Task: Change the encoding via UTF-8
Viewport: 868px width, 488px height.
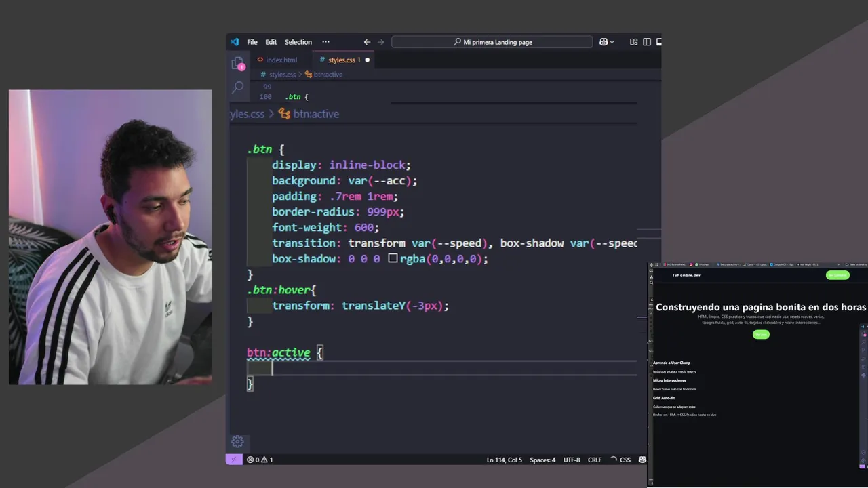Action: (572, 460)
